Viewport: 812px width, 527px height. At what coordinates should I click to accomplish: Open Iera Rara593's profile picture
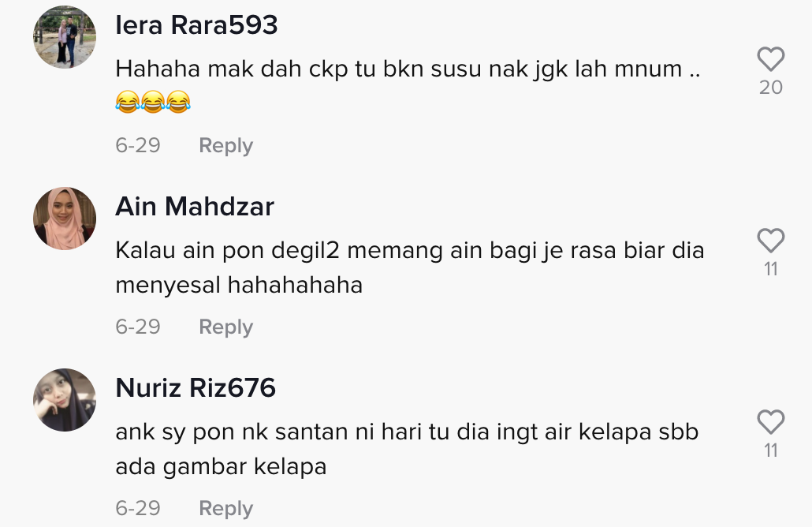(x=65, y=37)
